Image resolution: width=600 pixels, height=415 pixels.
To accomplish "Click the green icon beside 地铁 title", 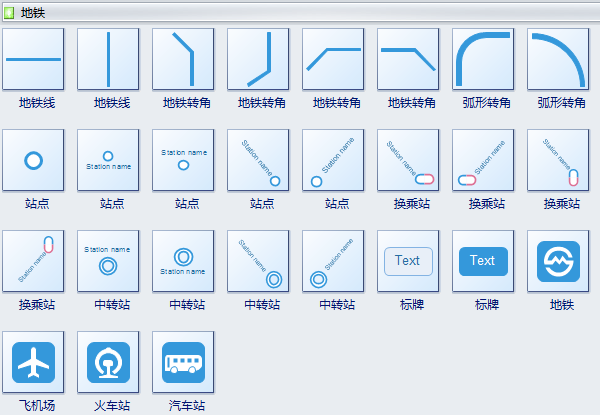I will coord(8,13).
